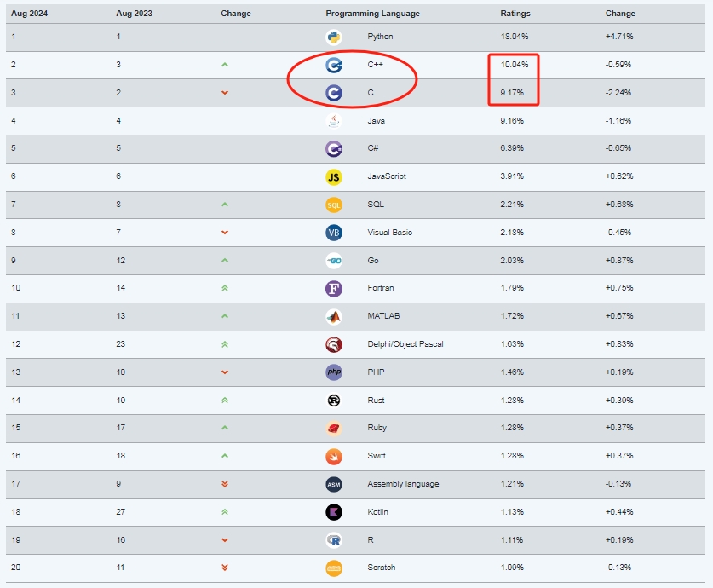Viewport: 713px width, 588px height.
Task: Click the Scratch logo icon
Action: (x=334, y=568)
